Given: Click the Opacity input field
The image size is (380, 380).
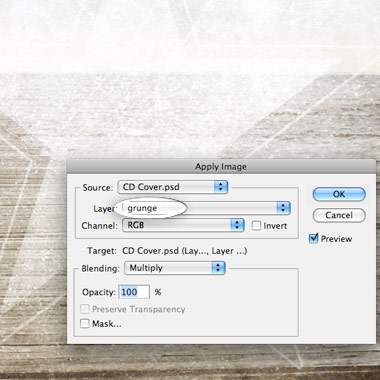Looking at the screenshot, I should tap(134, 292).
